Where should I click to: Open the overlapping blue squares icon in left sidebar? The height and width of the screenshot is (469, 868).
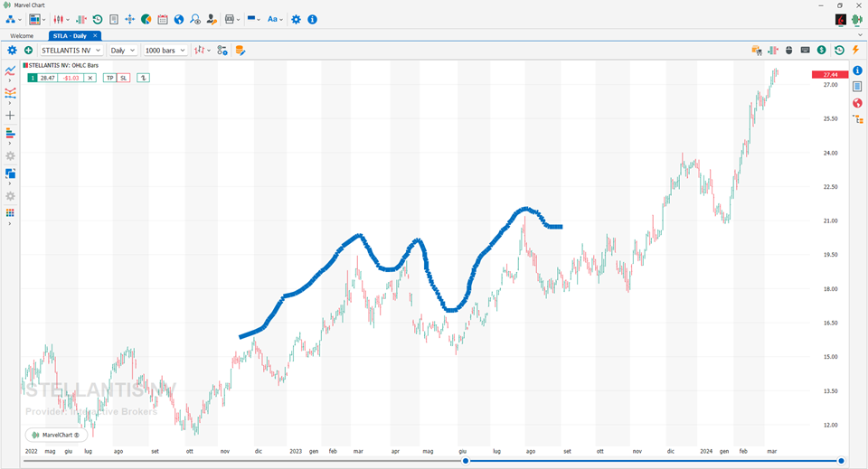click(x=10, y=174)
